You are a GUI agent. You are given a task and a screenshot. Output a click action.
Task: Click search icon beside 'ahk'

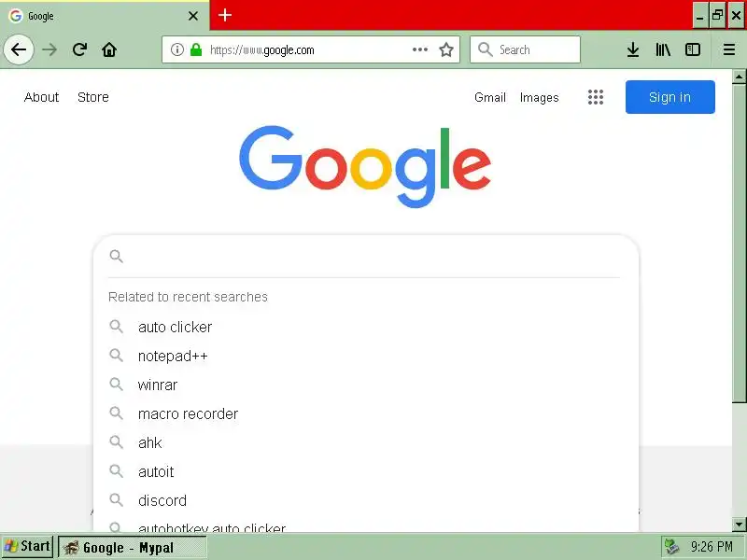click(x=116, y=441)
